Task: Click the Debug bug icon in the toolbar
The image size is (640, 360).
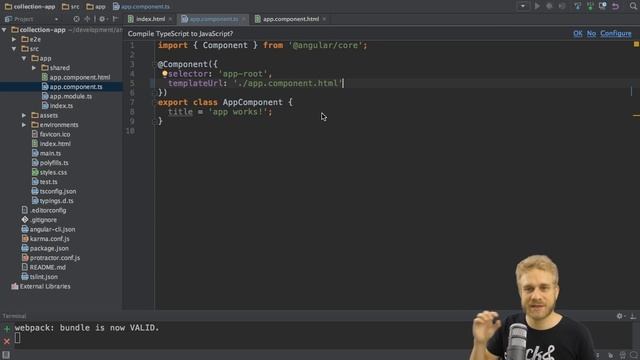Action: 549,6
